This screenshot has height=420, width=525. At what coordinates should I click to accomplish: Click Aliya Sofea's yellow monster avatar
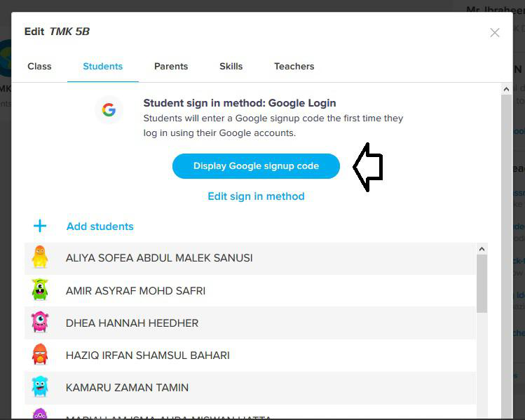coord(40,257)
